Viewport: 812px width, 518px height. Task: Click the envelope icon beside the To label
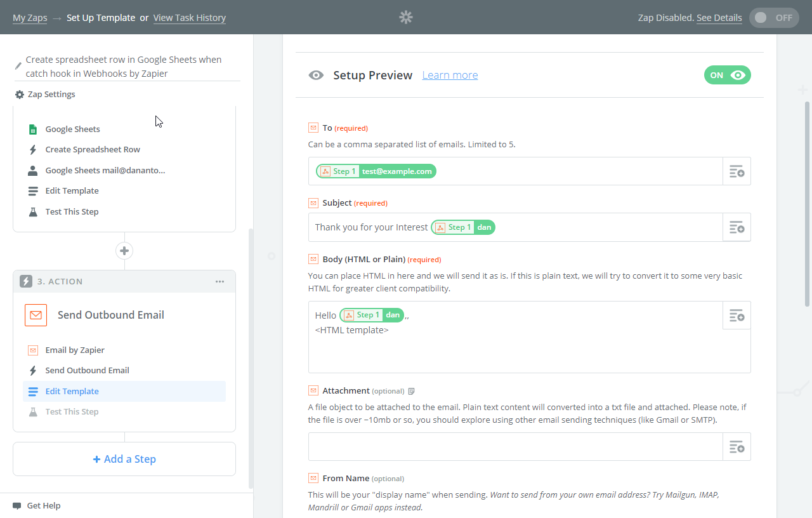tap(313, 128)
